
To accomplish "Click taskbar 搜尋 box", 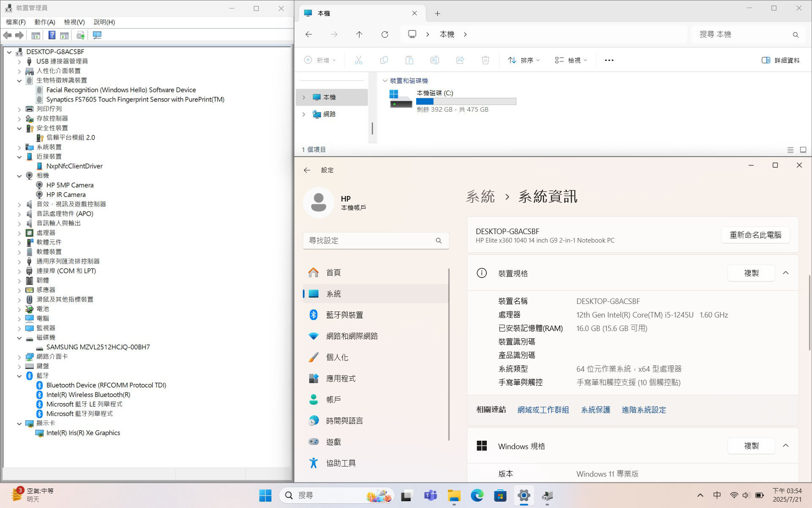I will click(x=337, y=495).
